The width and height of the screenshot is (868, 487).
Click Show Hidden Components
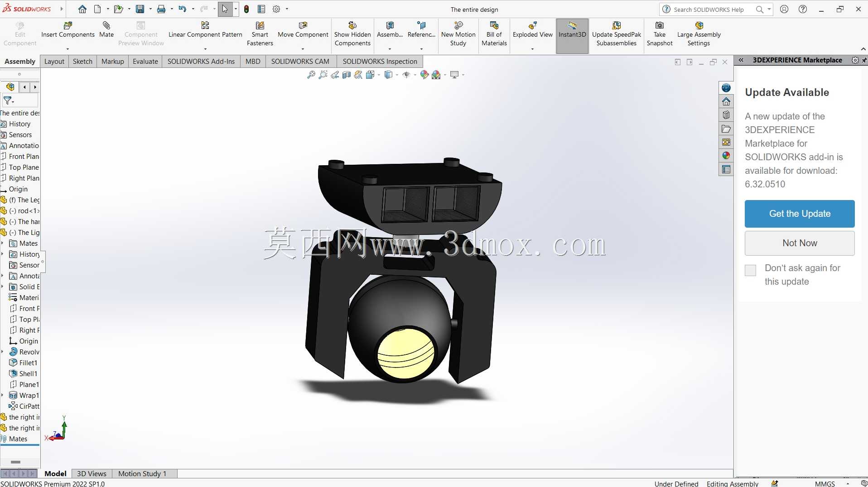point(352,34)
